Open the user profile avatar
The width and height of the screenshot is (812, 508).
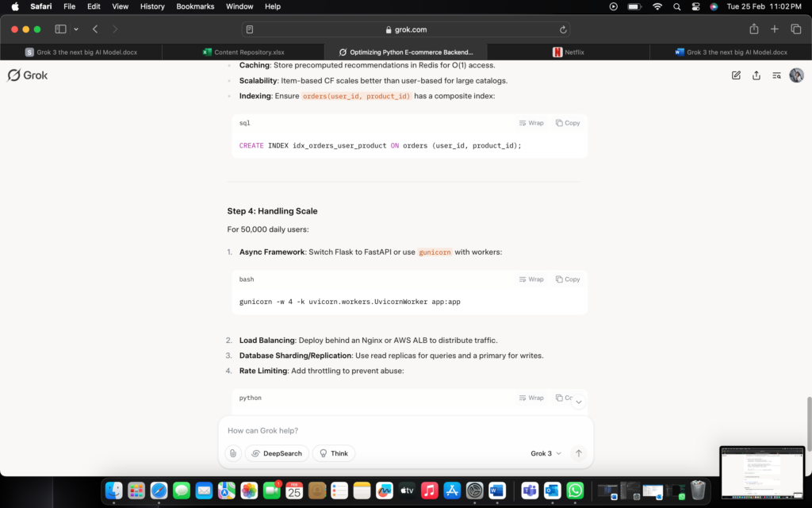796,75
